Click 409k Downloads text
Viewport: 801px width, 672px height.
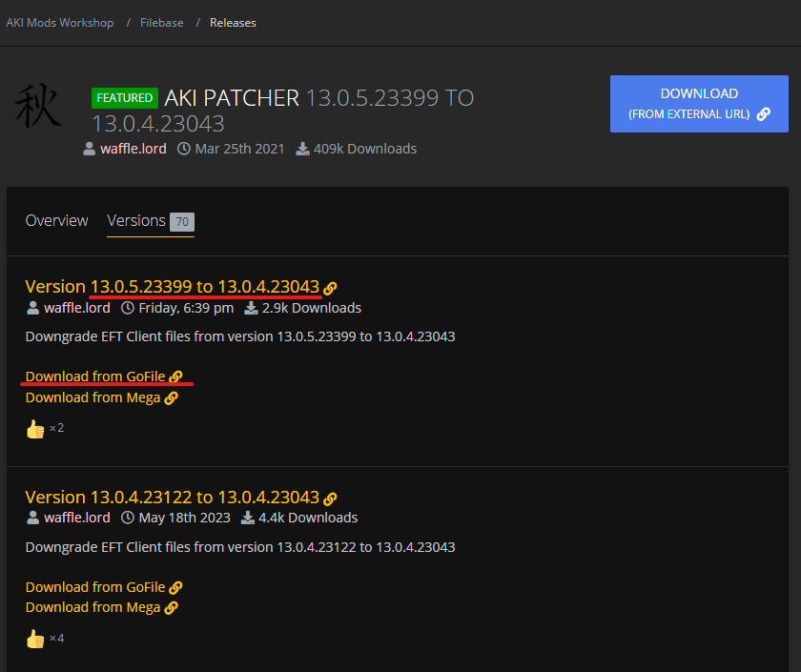pyautogui.click(x=364, y=149)
